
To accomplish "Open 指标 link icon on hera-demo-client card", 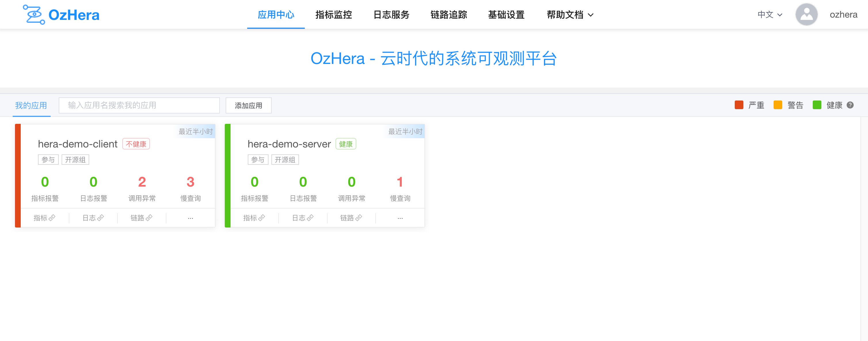I will (x=52, y=218).
